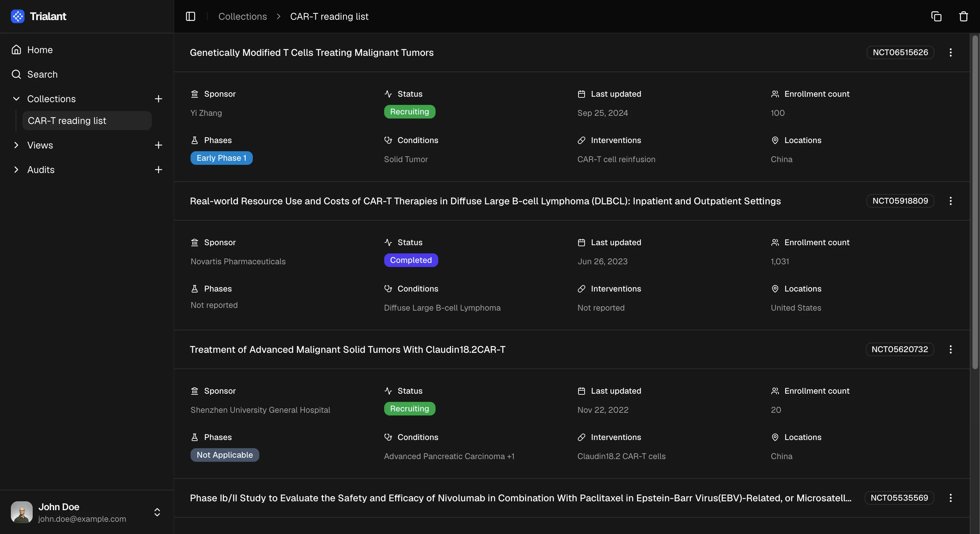Click Conditions stethoscope icon in DLBCL trial

(388, 289)
